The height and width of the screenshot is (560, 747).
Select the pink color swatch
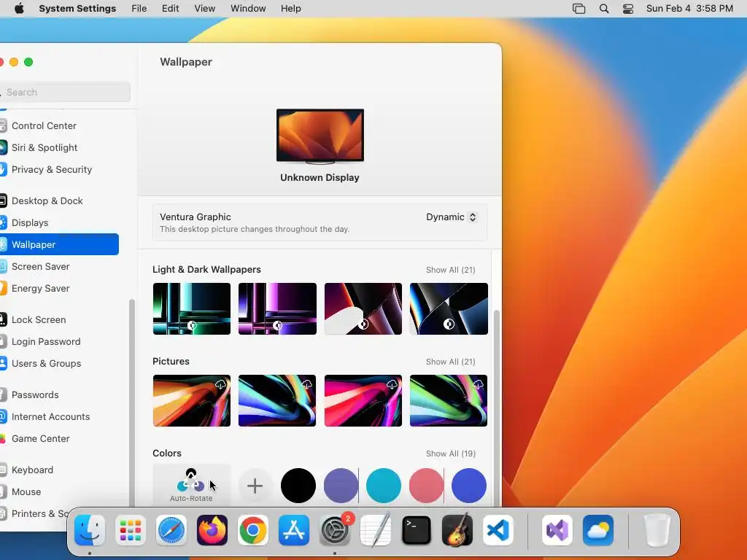[x=426, y=486]
